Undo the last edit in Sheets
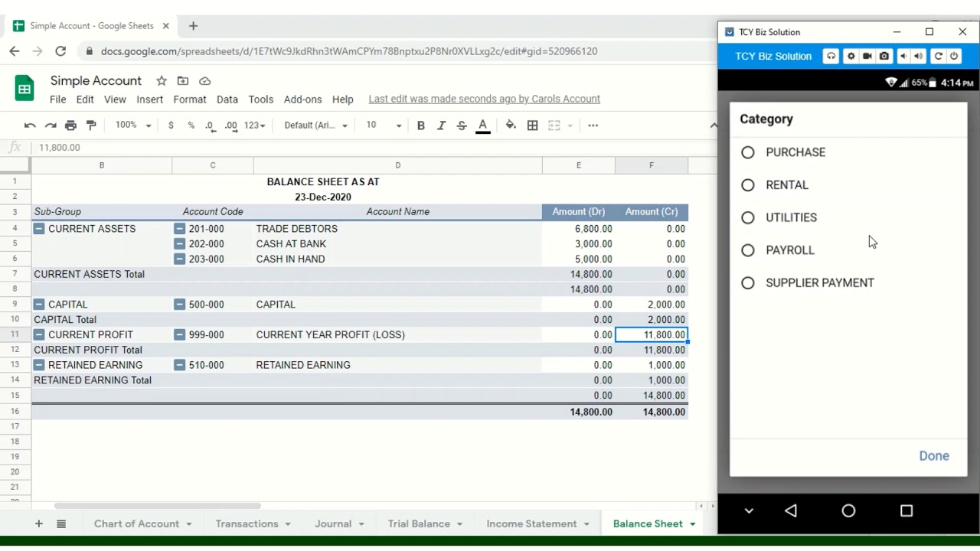The height and width of the screenshot is (551, 980). click(x=30, y=126)
